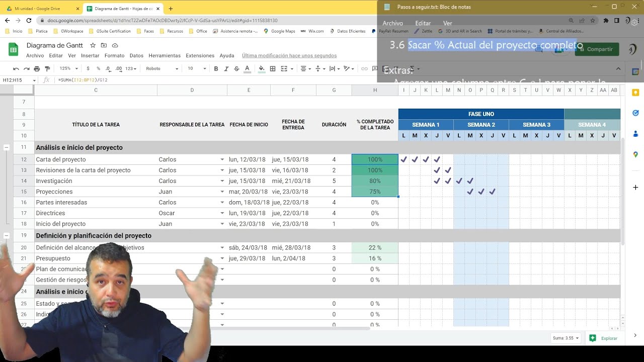Collapse row group at Definición y planificación

pyautogui.click(x=7, y=235)
